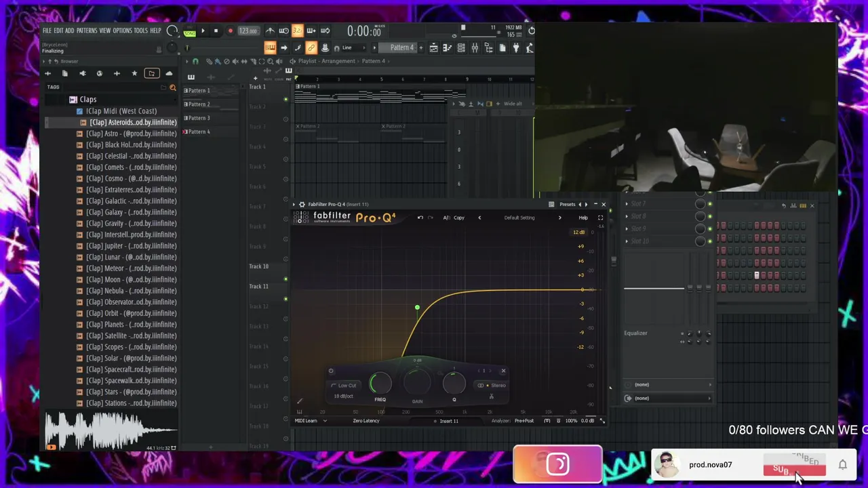Open the OPTIONS menu
The image size is (868, 488).
[x=123, y=31]
